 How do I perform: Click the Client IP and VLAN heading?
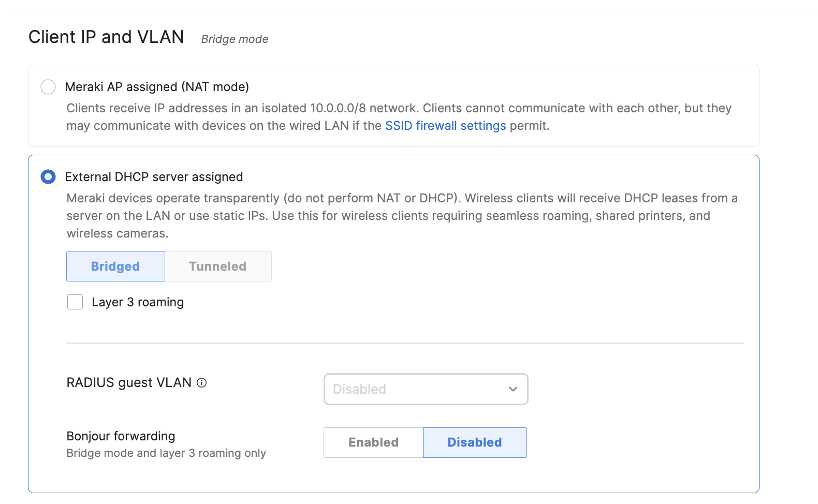(x=106, y=37)
